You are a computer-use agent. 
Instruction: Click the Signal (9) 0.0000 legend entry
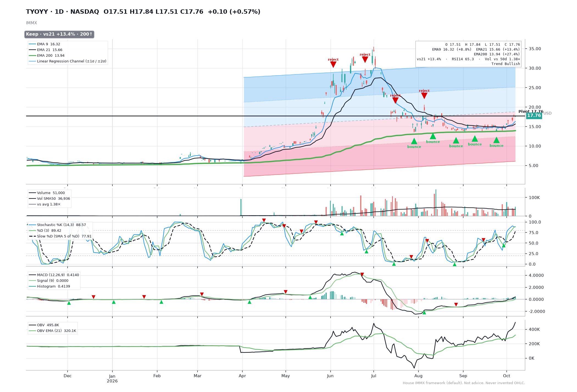48,281
